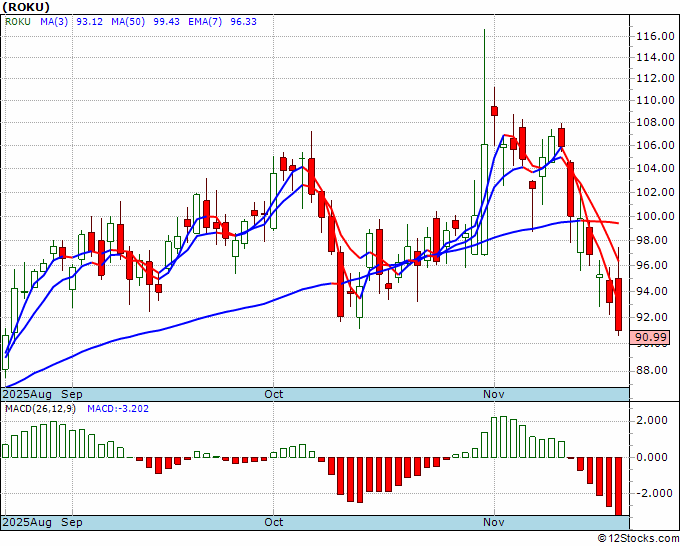
Task: Open the 12Stocks.com copyright link
Action: pyautogui.click(x=638, y=538)
